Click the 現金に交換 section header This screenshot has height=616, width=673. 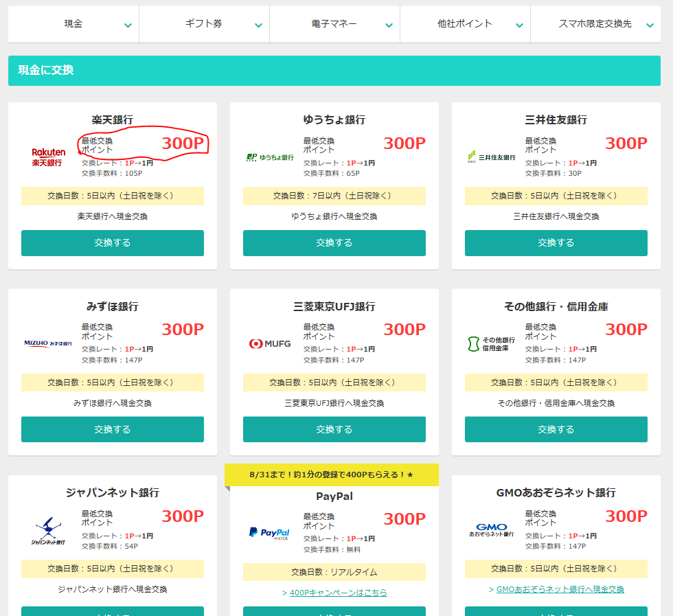tap(334, 71)
